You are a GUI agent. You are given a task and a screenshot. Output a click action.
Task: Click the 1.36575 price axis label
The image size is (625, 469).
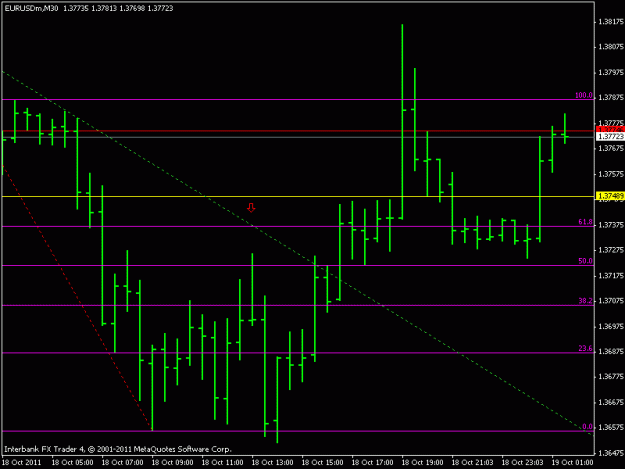[611, 428]
